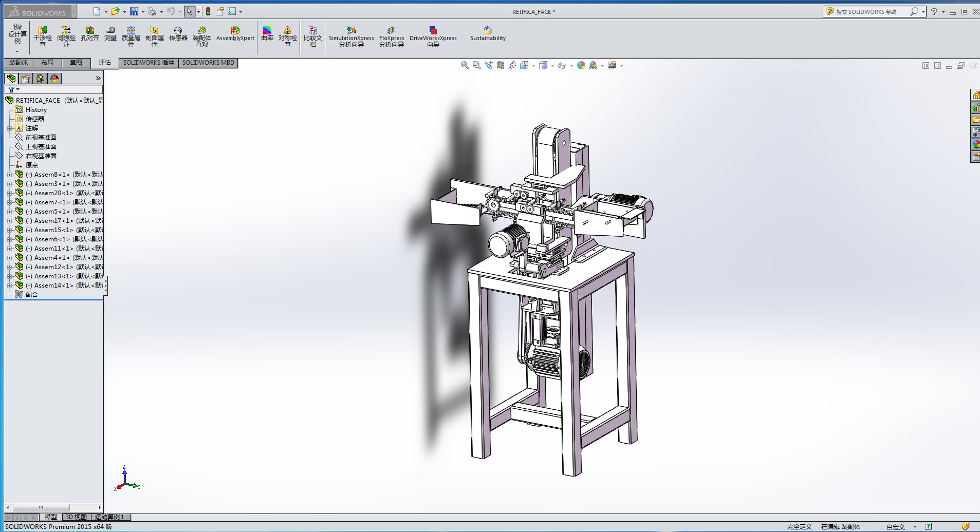Toggle the section view icon
This screenshot has width=980, height=532.
[x=501, y=65]
